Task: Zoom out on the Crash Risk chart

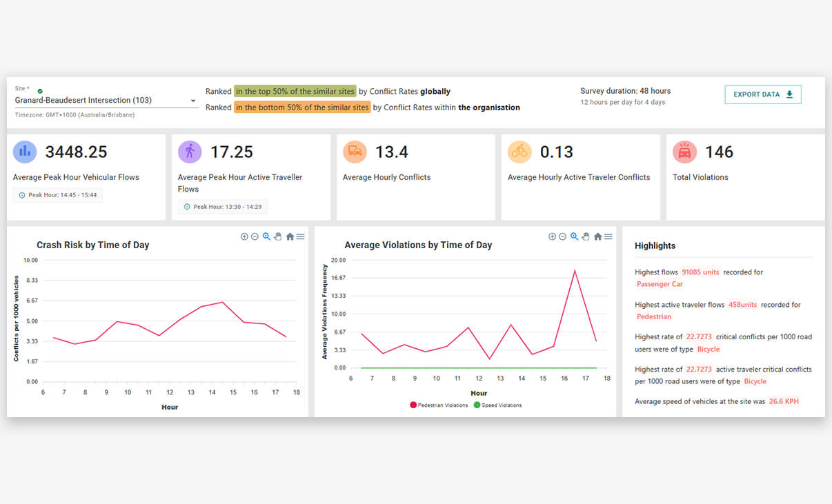Action: click(x=255, y=236)
